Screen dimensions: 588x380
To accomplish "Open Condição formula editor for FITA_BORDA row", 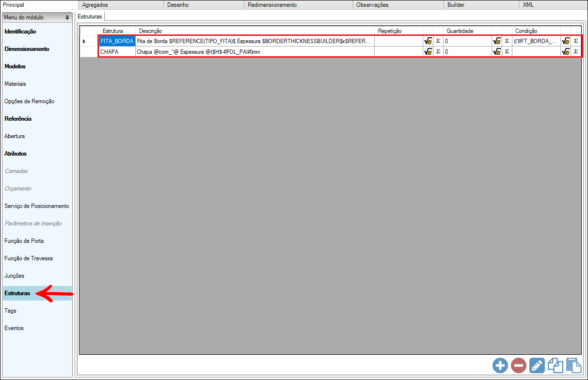I will [x=566, y=41].
